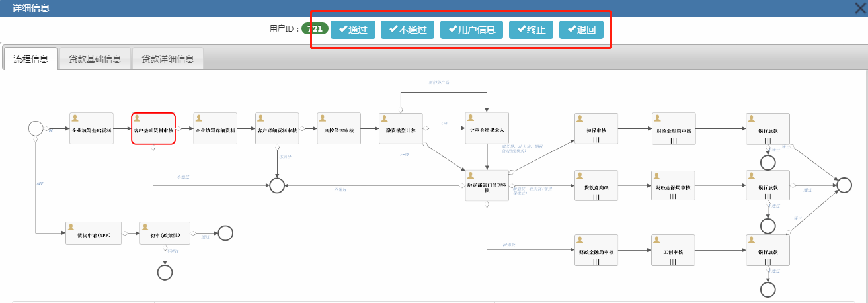868x303 pixels.
Task: Select the 评审会结果录入 task node
Action: tap(487, 128)
